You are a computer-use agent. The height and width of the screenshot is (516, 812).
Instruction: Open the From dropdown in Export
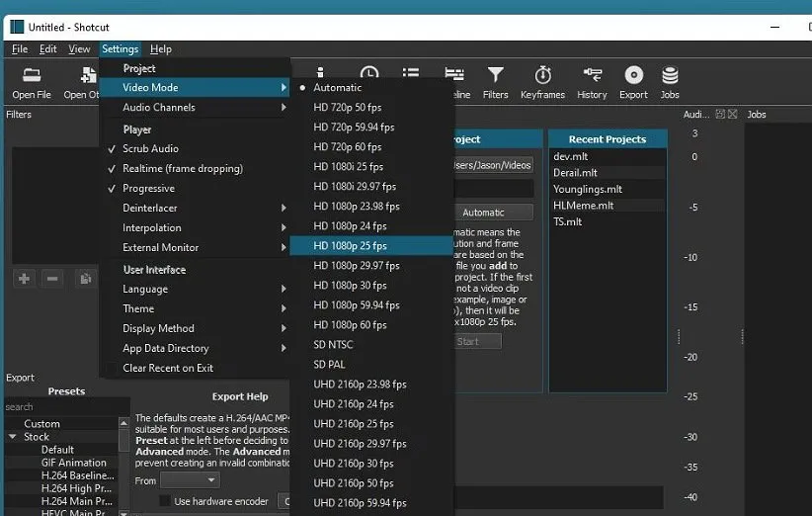point(190,480)
